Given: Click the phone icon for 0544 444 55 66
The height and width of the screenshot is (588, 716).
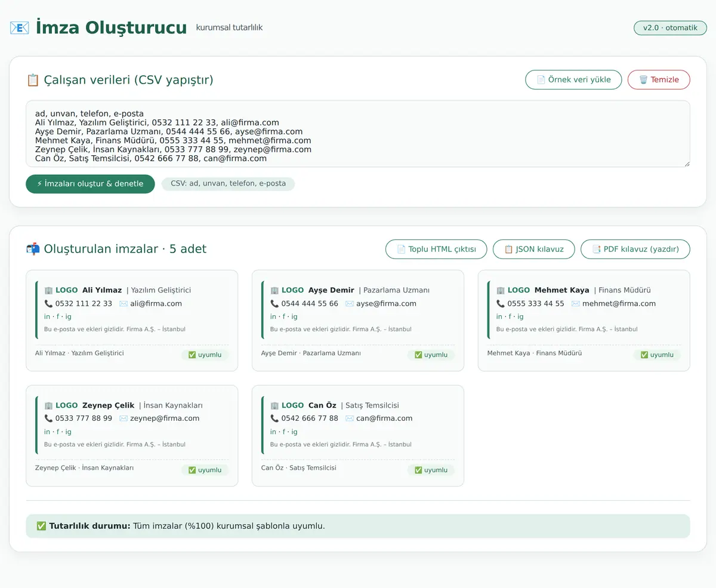Looking at the screenshot, I should click(x=274, y=303).
